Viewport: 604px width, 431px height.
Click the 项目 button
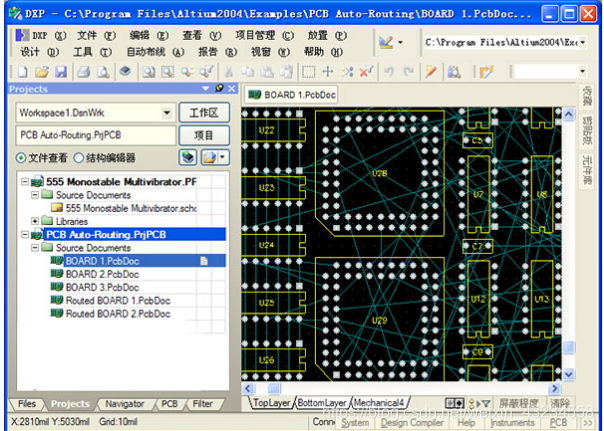204,136
